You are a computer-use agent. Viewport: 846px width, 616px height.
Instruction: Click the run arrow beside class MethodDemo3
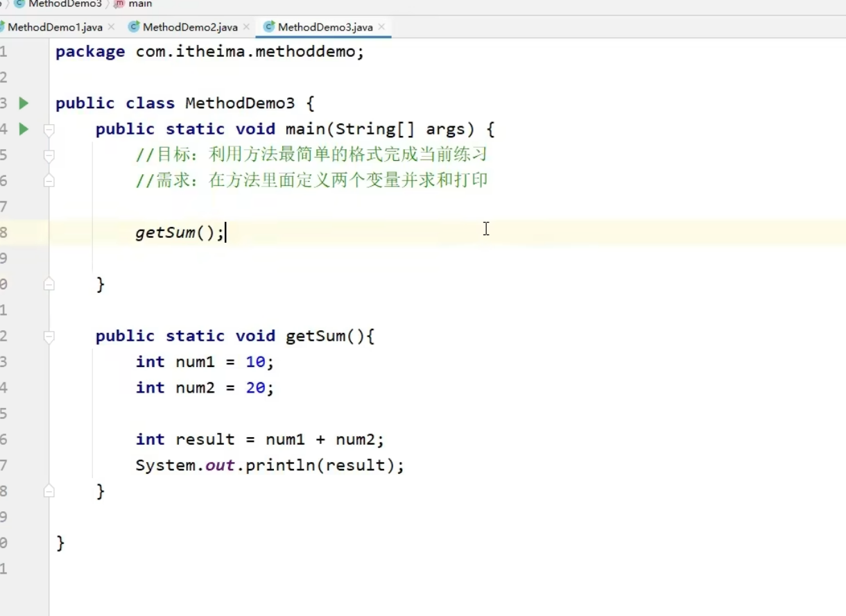point(23,103)
